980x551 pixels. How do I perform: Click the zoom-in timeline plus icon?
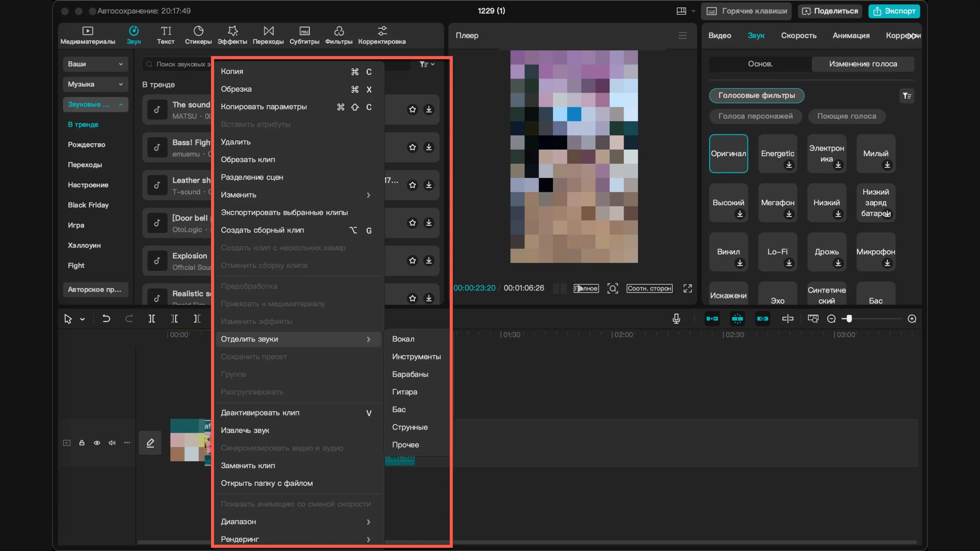click(x=912, y=319)
